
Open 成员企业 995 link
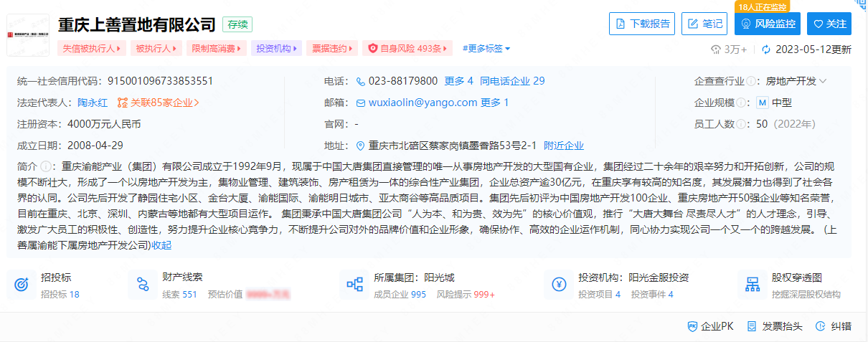(400, 294)
